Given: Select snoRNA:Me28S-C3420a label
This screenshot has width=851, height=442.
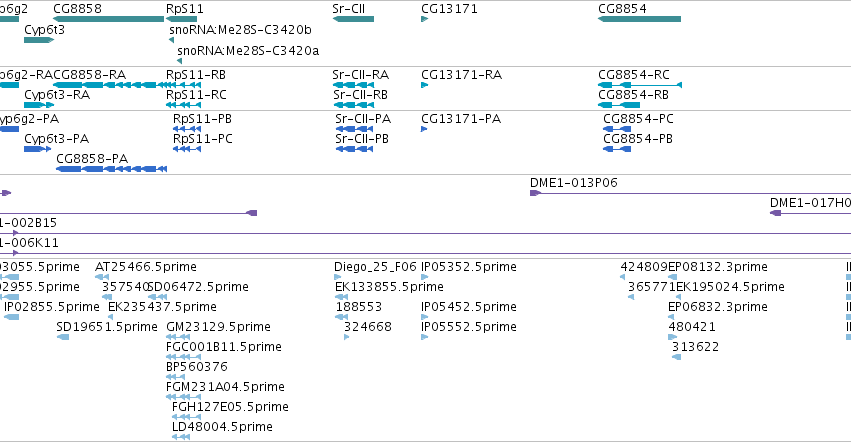Looking at the screenshot, I should (248, 50).
